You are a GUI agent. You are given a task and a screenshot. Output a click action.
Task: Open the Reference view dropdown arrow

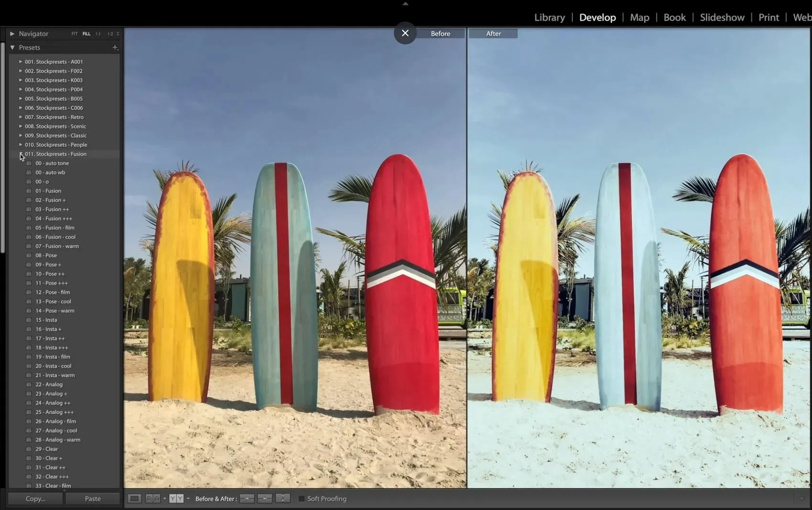pos(165,499)
